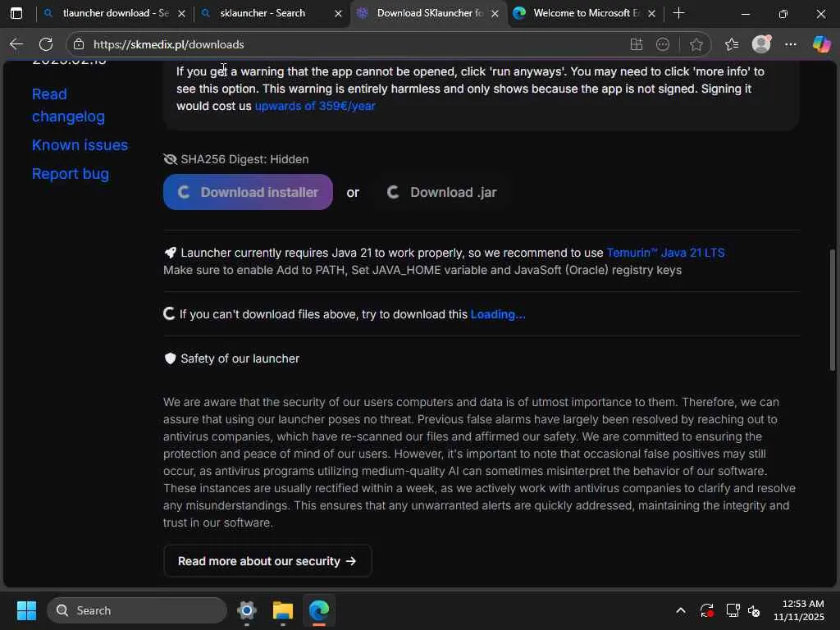The width and height of the screenshot is (840, 630).
Task: Show hidden system tray icons
Action: click(x=680, y=610)
